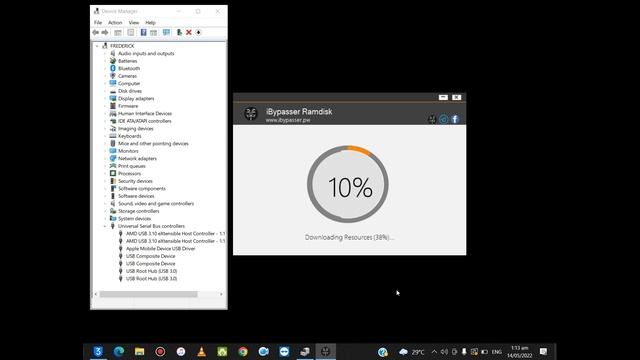Click the iBypasser mask logo
The width and height of the screenshot is (640, 360).
251,113
